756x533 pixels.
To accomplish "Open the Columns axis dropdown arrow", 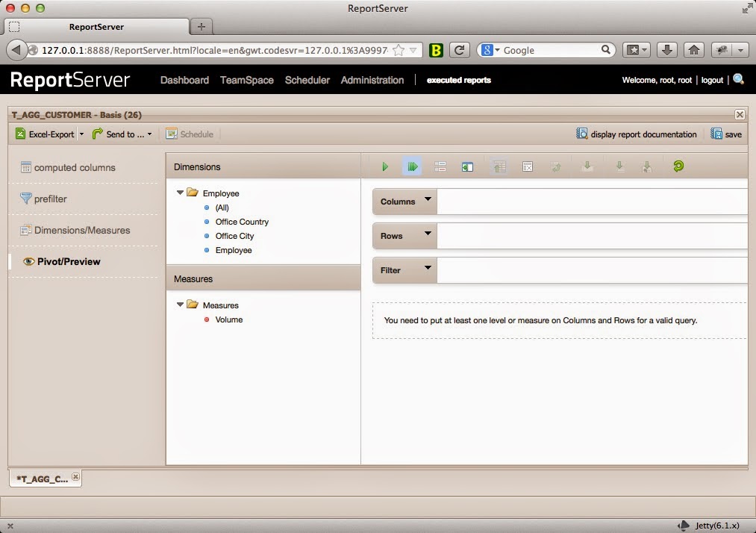I will click(x=428, y=199).
